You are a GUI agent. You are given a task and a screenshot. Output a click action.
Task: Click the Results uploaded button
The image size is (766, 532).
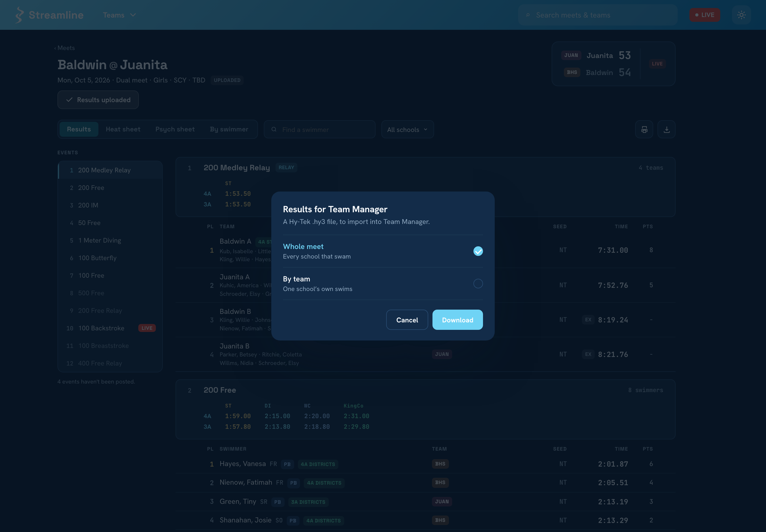[x=98, y=100]
